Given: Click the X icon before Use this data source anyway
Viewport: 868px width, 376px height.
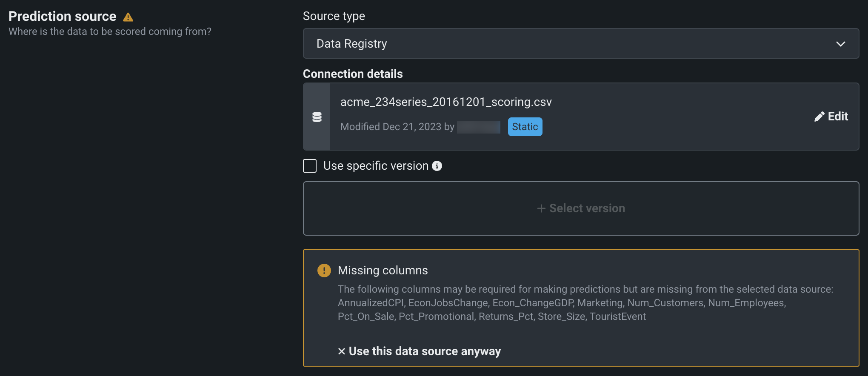Looking at the screenshot, I should click(341, 351).
